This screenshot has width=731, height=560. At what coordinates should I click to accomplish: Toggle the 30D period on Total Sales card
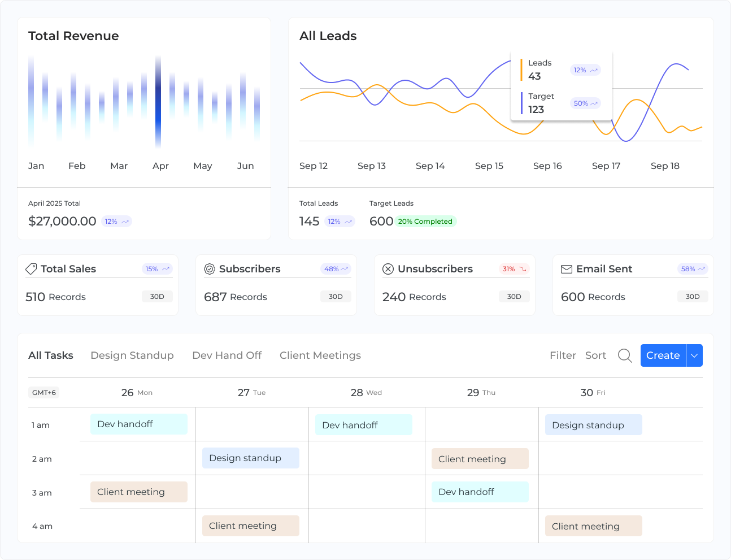tap(157, 296)
